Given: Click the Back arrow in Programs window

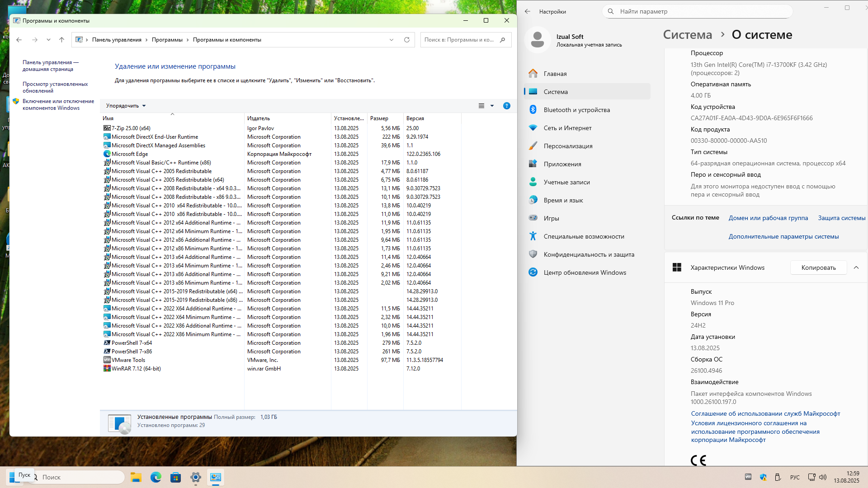Looking at the screenshot, I should 19,40.
